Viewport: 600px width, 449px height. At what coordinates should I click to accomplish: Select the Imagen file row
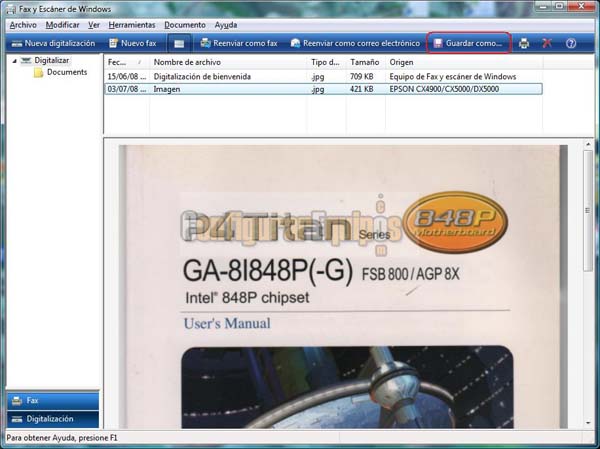coord(323,89)
